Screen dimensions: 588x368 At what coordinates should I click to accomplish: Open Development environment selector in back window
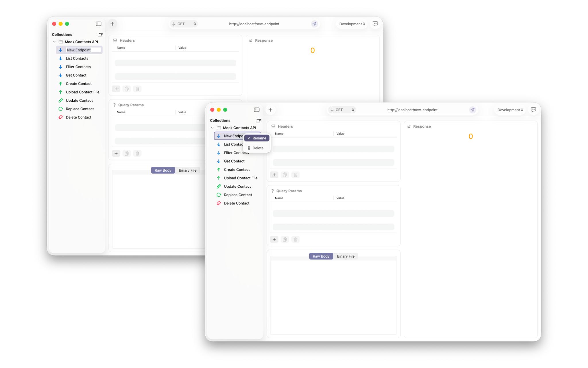pos(352,24)
